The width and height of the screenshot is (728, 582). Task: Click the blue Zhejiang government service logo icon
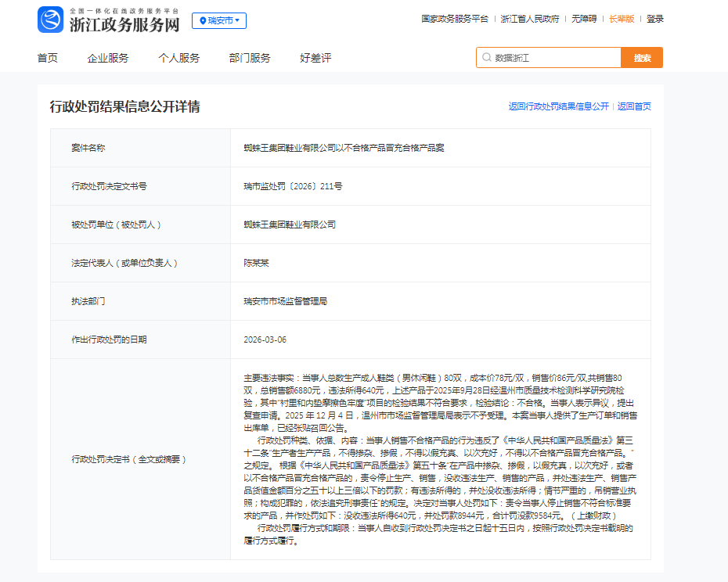click(50, 20)
